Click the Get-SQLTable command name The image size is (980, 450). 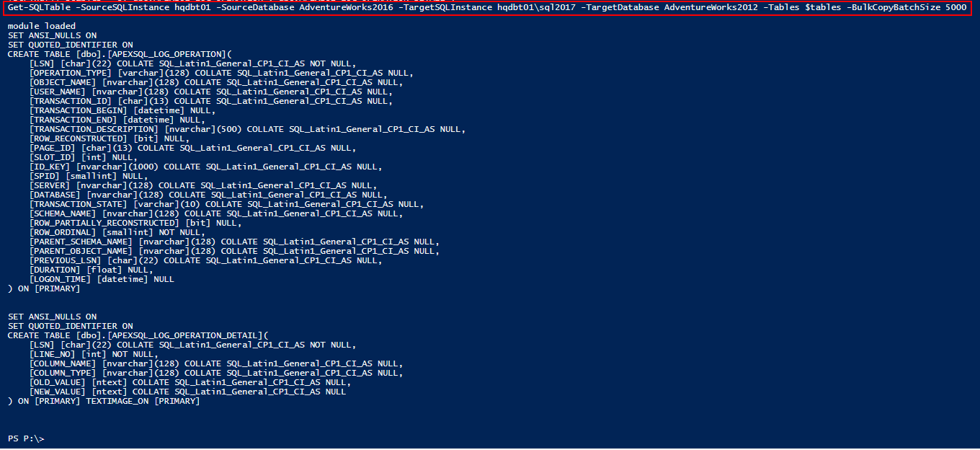pyautogui.click(x=39, y=7)
